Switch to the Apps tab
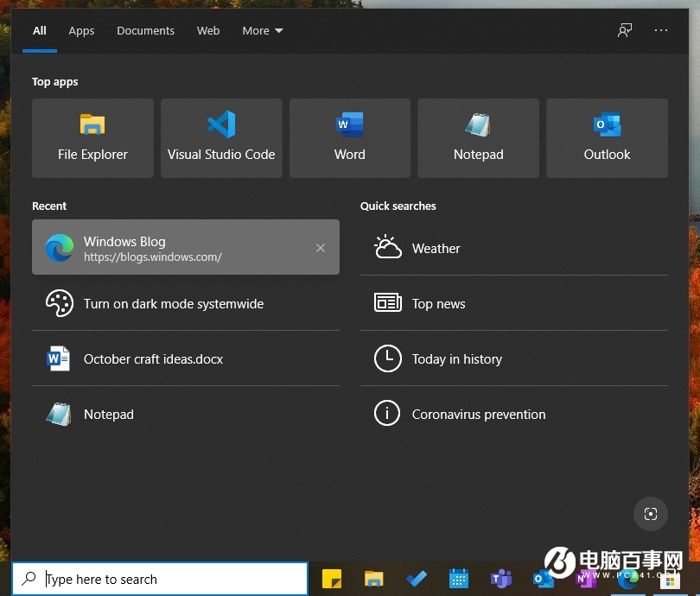700x596 pixels. (81, 31)
